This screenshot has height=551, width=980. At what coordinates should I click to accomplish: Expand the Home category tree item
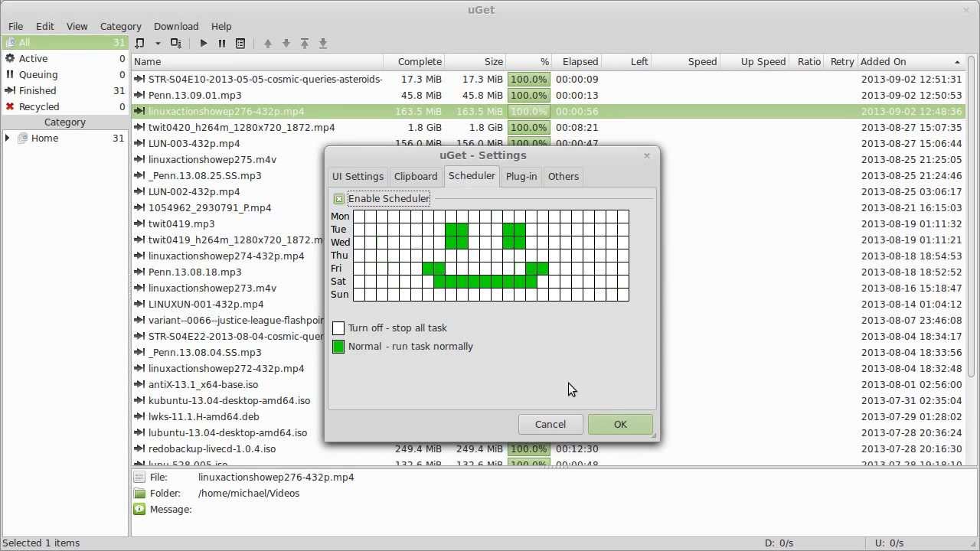click(8, 139)
